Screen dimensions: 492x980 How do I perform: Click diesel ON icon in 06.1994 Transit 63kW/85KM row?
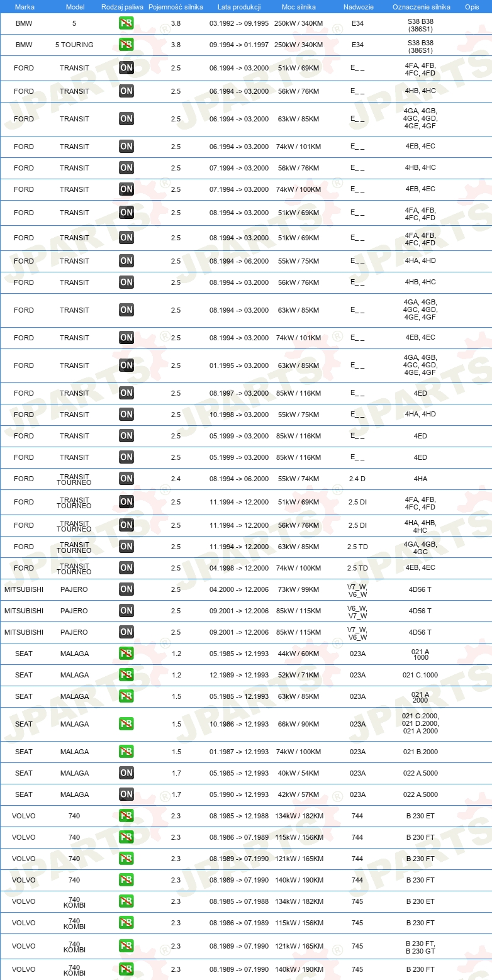pos(126,119)
